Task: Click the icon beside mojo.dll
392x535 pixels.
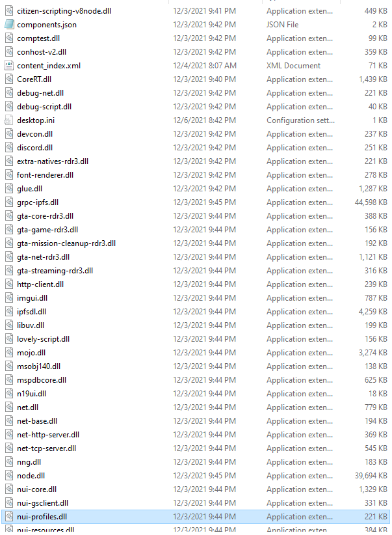Action: tap(9, 353)
